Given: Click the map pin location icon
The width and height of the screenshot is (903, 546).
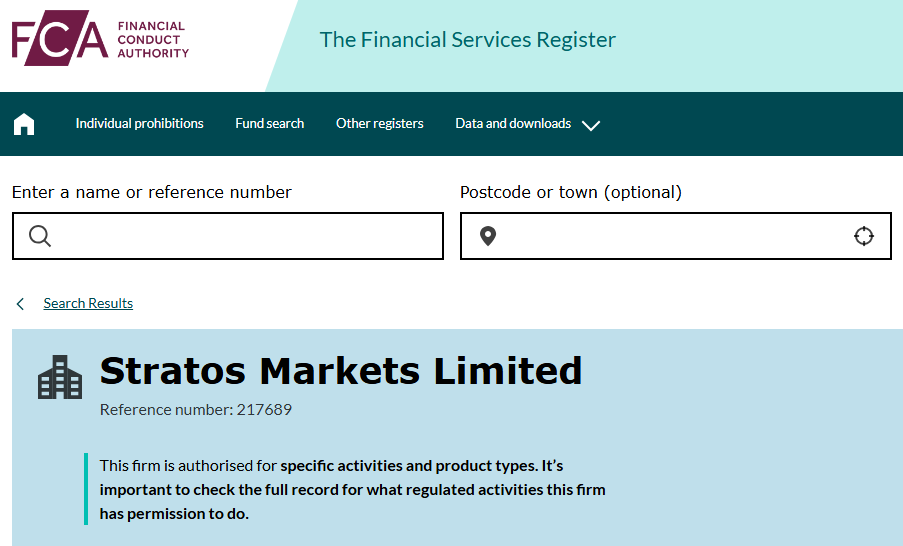Looking at the screenshot, I should click(488, 236).
